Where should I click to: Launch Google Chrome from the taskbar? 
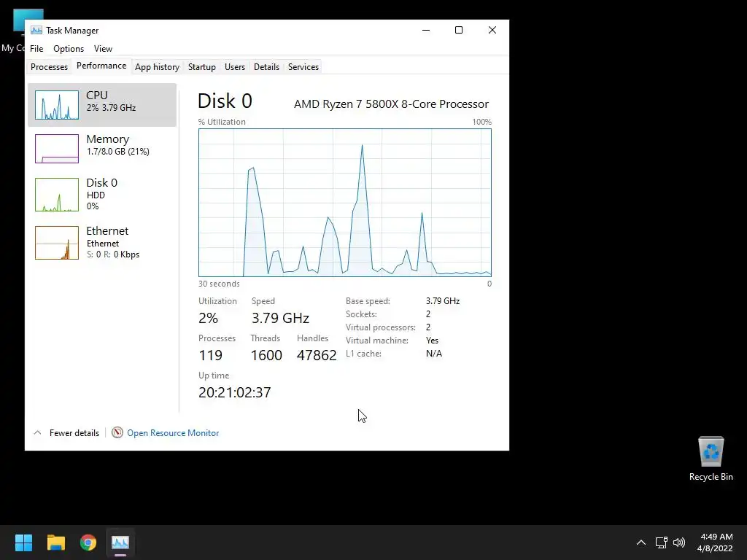(88, 542)
